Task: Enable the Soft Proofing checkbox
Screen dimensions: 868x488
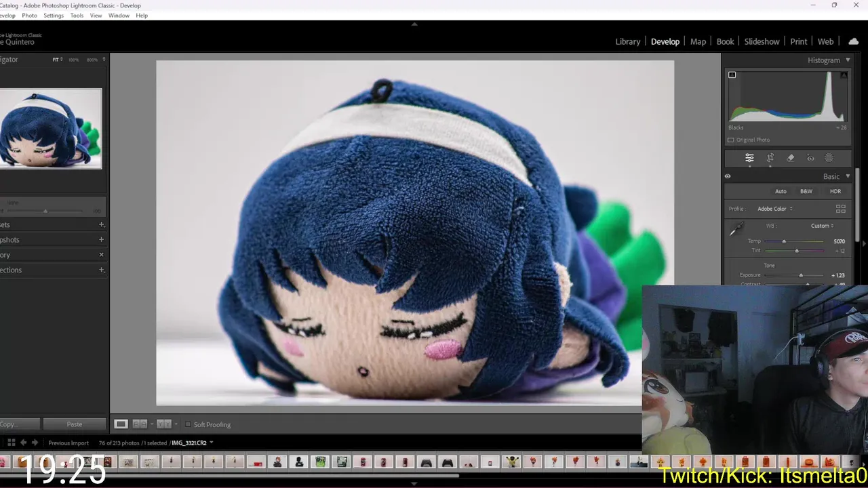Action: (x=188, y=424)
